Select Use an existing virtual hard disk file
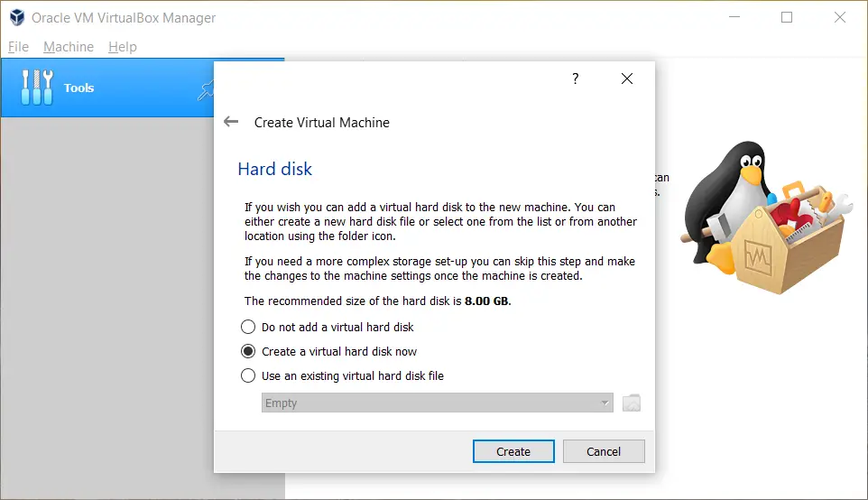Image resolution: width=868 pixels, height=500 pixels. click(x=342, y=376)
